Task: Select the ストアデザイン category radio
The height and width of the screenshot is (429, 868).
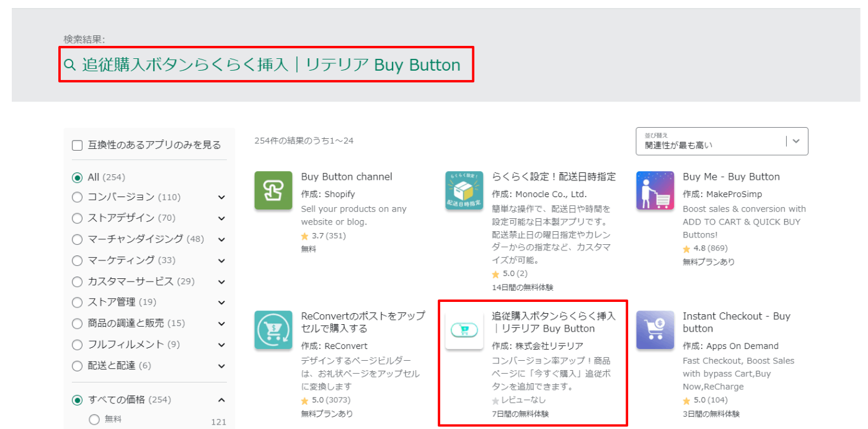Action: [x=77, y=218]
